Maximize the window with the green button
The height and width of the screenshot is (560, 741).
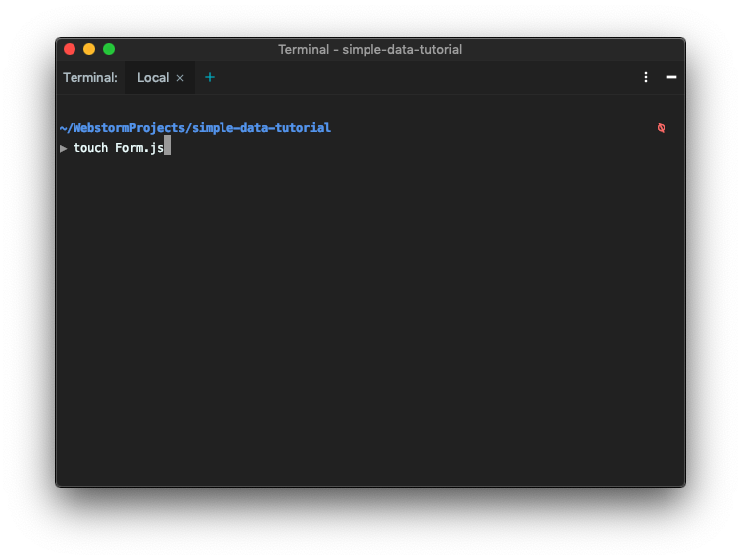click(x=109, y=49)
